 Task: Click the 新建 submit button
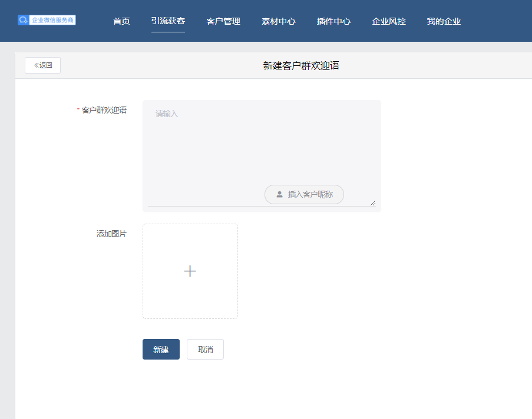(161, 349)
